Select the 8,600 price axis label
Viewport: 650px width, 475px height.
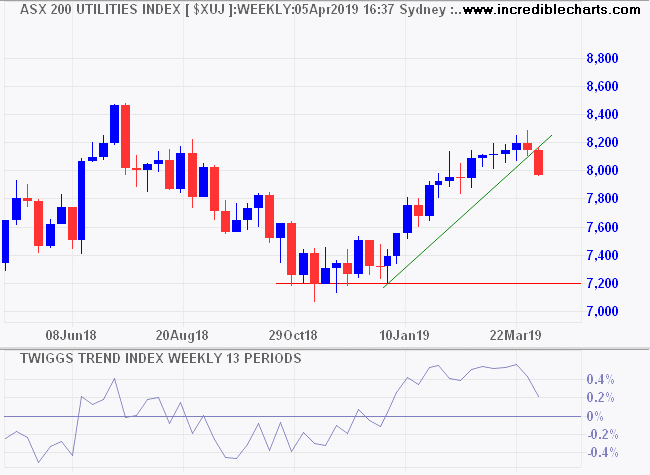pos(602,86)
